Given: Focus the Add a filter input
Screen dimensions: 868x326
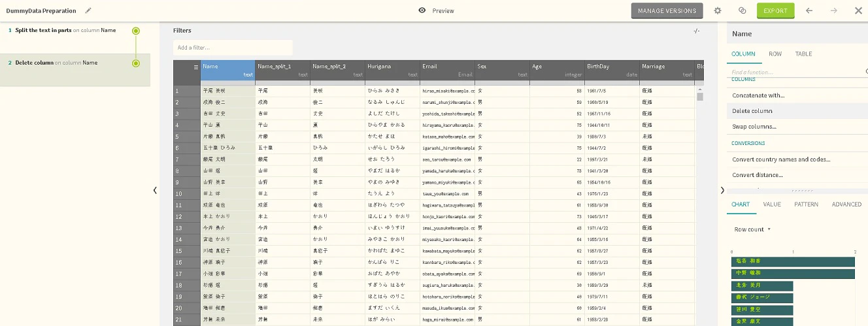Looking at the screenshot, I should point(233,48).
